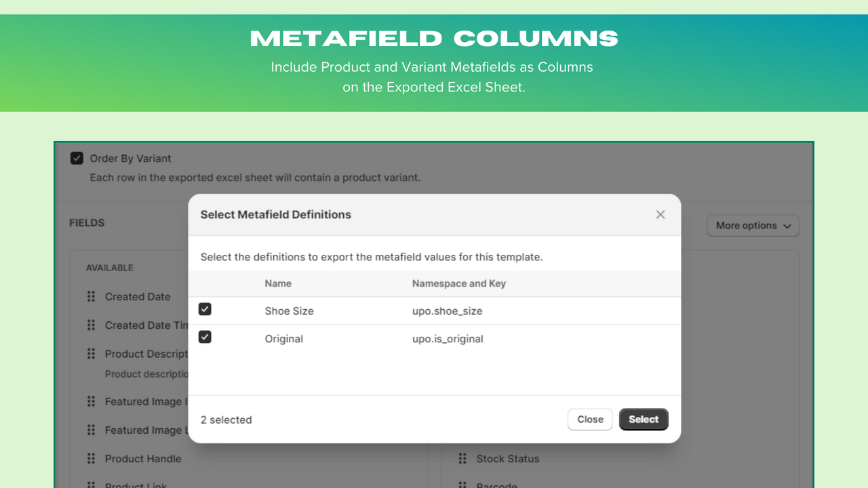
Task: Open the More options dropdown
Action: [x=753, y=225]
